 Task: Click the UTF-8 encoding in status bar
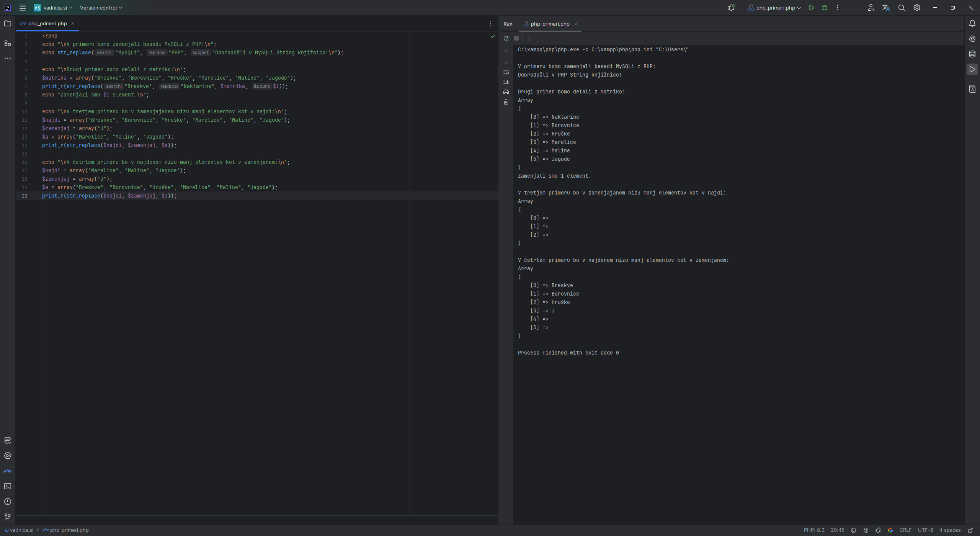pos(925,530)
